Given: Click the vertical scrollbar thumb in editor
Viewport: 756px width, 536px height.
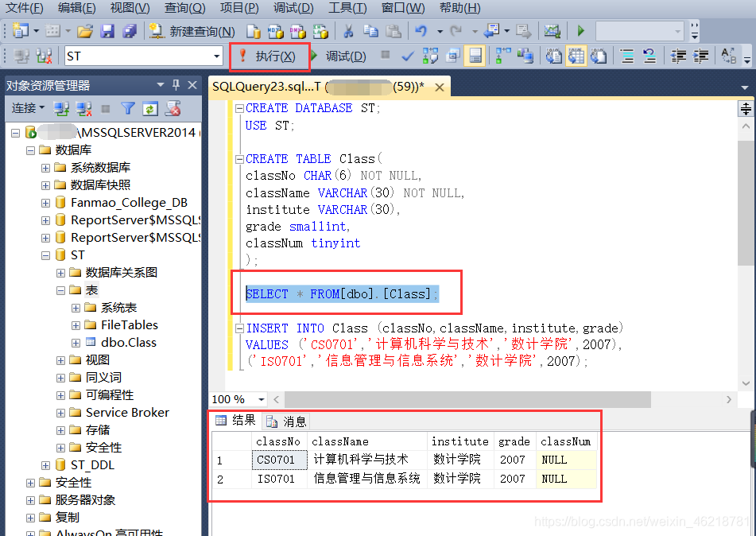Looking at the screenshot, I should [x=746, y=203].
